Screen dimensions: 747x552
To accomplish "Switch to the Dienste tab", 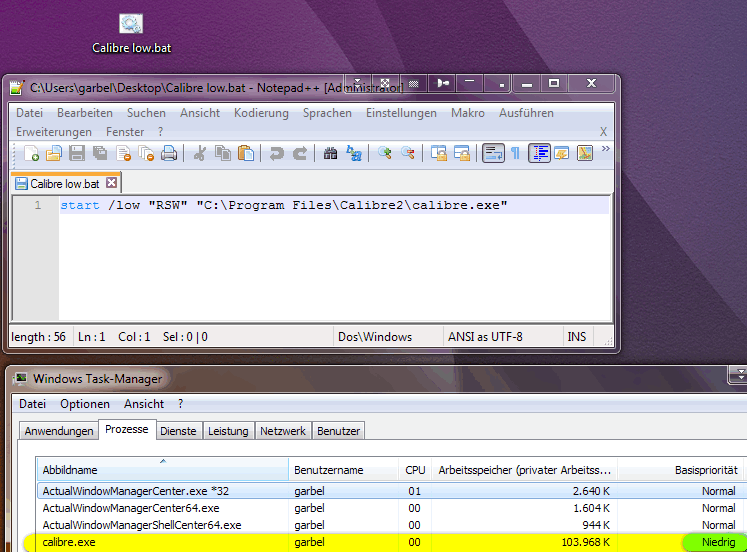I will tap(178, 431).
